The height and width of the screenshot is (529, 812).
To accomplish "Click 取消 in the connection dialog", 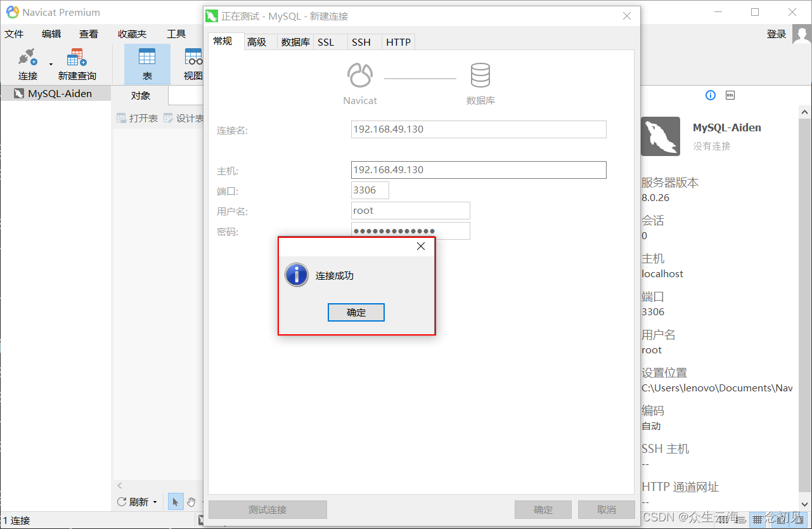I will point(607,509).
